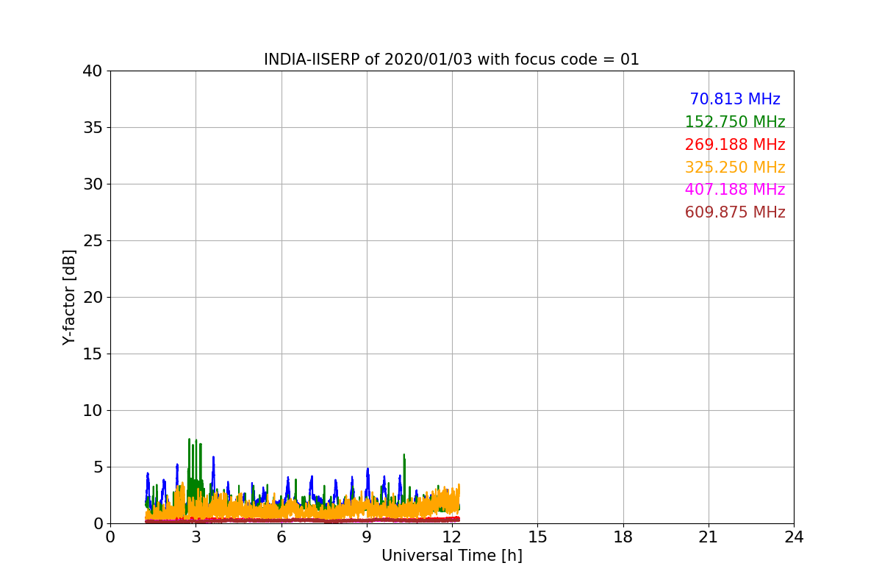Click the x-axis tick label 21
The width and height of the screenshot is (882, 588).
pos(709,537)
